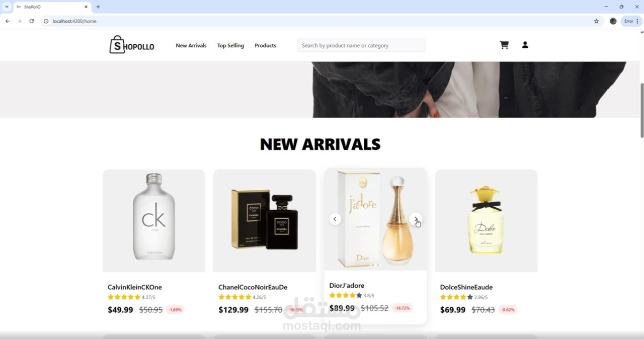Close the ShoPollO browser tab
The width and height of the screenshot is (644, 339).
(x=86, y=7)
